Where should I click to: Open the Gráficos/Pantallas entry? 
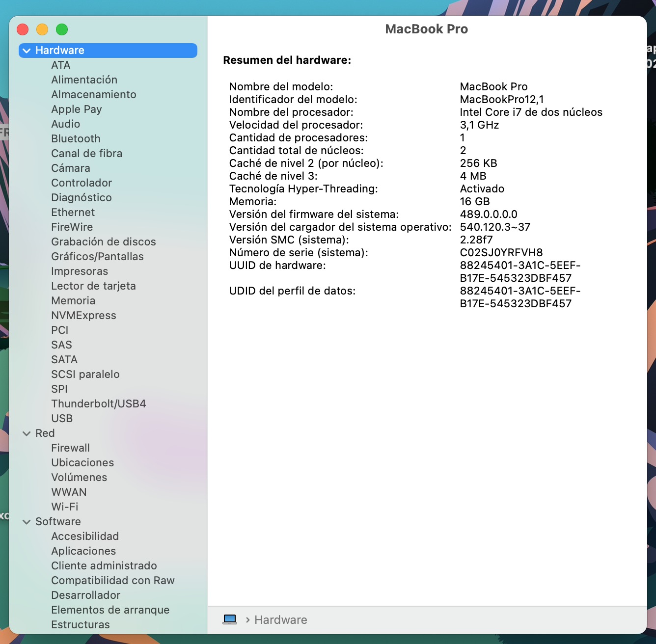pos(97,257)
